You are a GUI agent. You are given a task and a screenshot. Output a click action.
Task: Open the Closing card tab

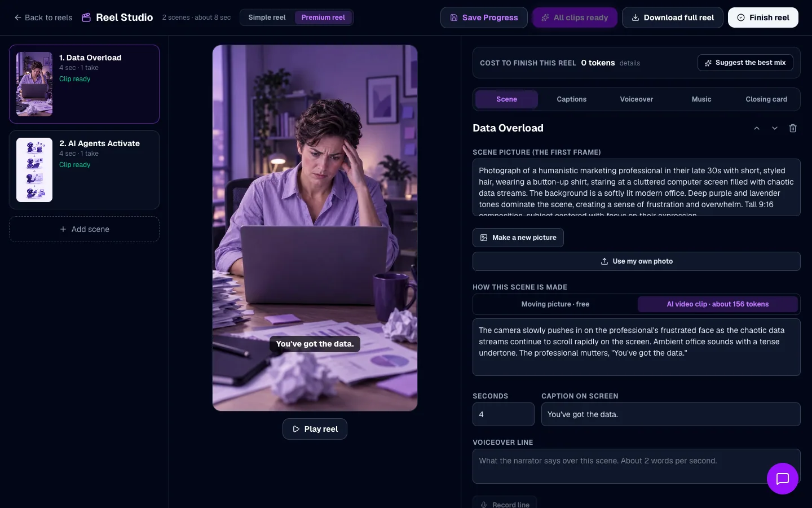pos(766,99)
